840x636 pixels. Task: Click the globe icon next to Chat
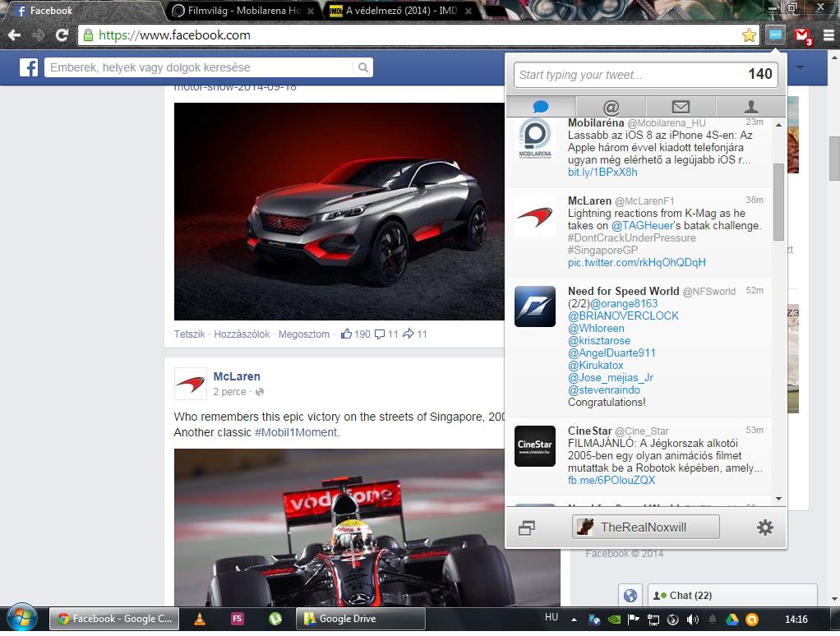(630, 595)
